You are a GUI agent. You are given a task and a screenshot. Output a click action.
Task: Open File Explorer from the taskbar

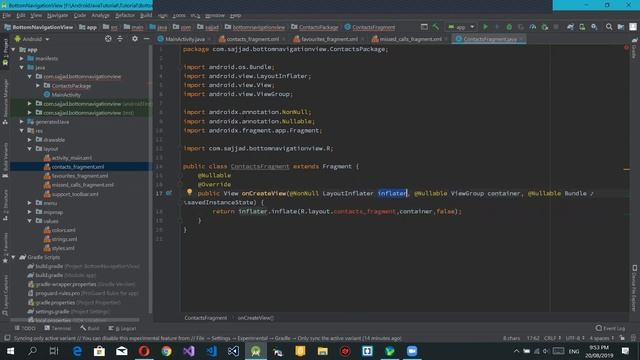click(x=322, y=351)
